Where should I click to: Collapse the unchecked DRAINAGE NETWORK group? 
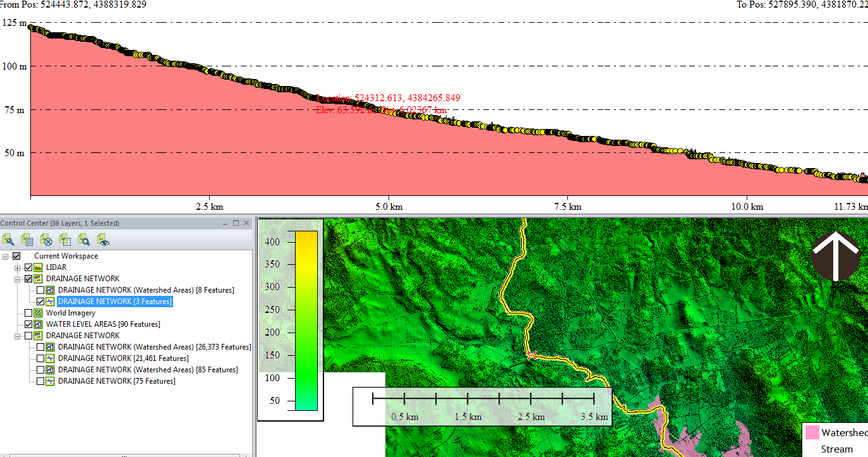tap(18, 336)
